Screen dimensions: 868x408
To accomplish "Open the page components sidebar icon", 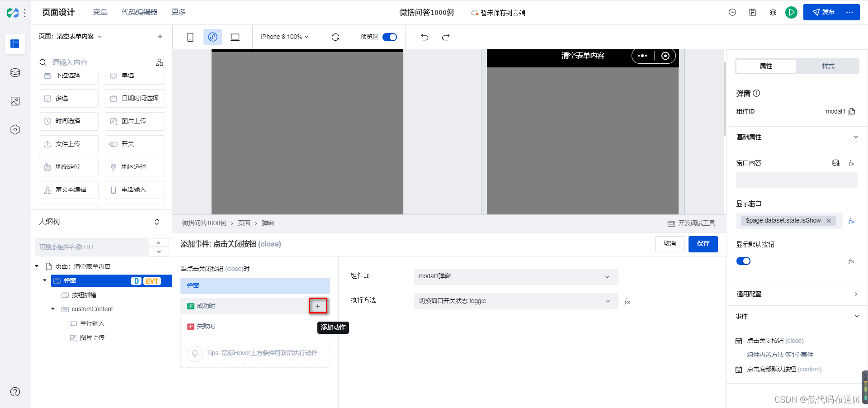I will coord(15,44).
